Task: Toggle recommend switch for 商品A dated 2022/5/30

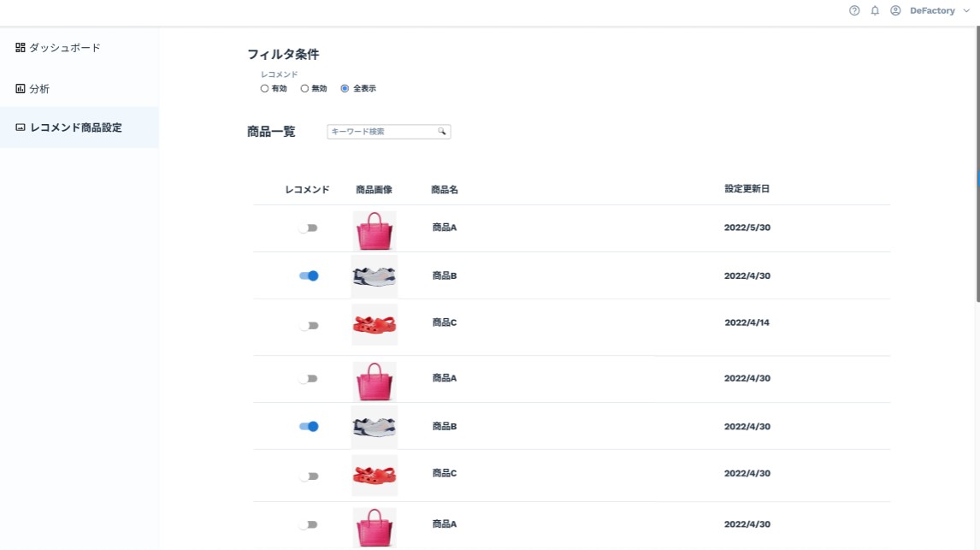Action: coord(308,228)
